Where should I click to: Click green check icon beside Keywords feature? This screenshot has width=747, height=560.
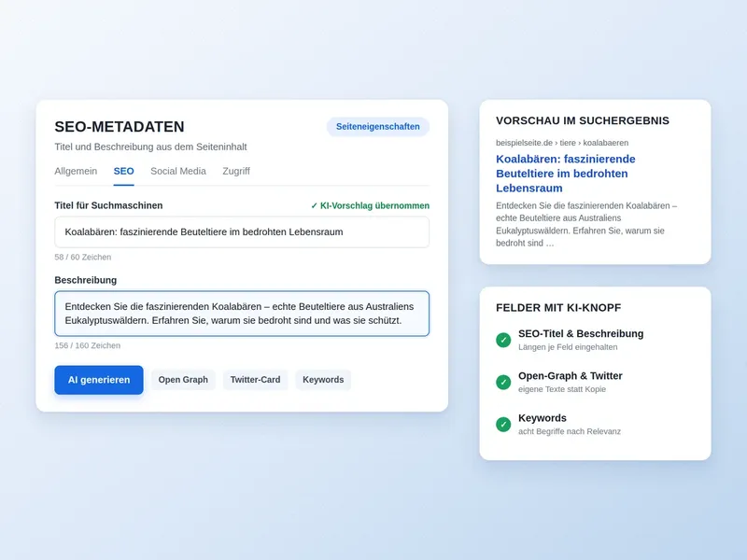(x=503, y=425)
